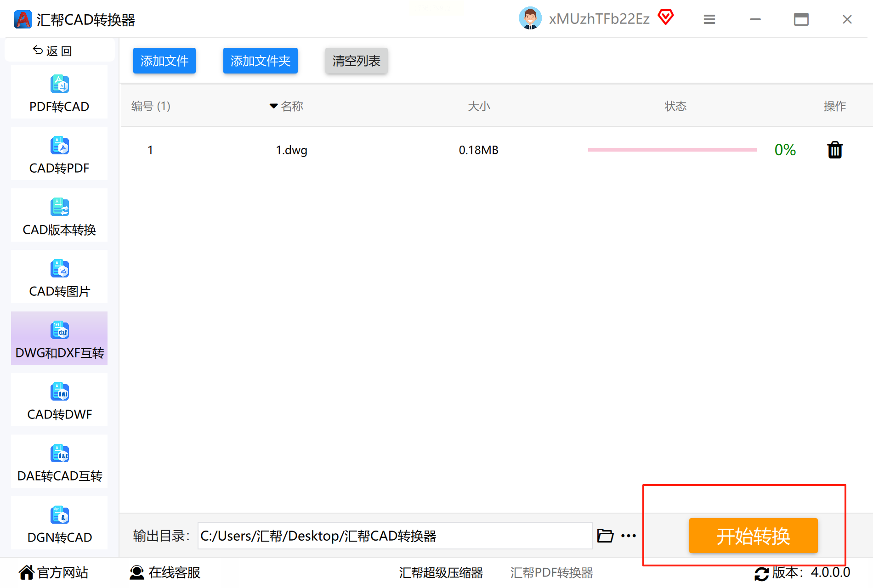The image size is (873, 588).
Task: Open the CAD转图片 function
Action: click(x=59, y=277)
